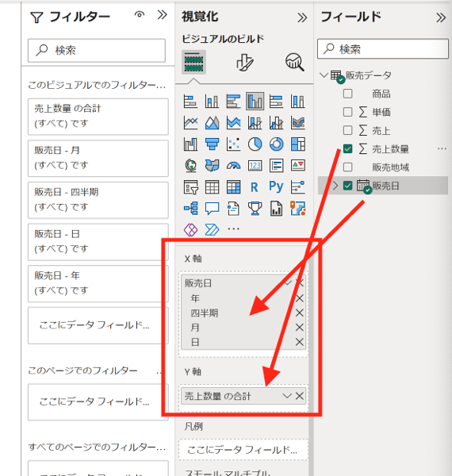This screenshot has width=452, height=476.
Task: Toggle filter pane visibility eye icon
Action: pos(140,14)
